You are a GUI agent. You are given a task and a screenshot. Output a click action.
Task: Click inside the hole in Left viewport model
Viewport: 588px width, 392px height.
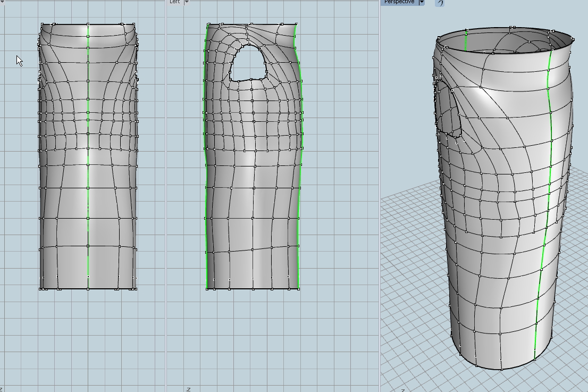[248, 64]
